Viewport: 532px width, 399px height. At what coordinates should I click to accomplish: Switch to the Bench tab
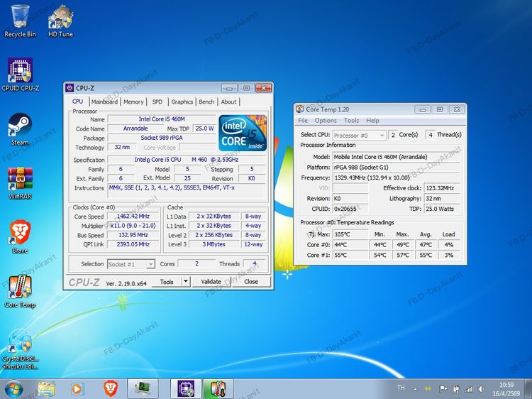tap(206, 102)
